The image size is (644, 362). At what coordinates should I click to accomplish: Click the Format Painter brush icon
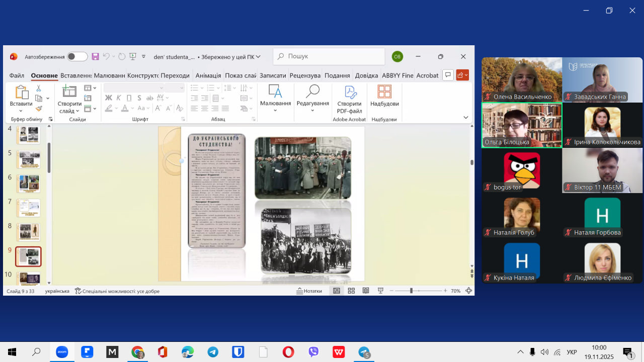39,108
